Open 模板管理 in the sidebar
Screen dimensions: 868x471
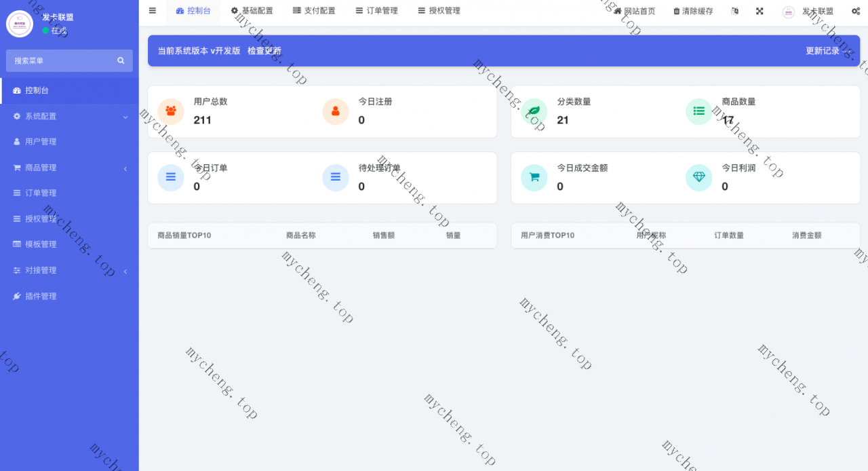coord(69,244)
